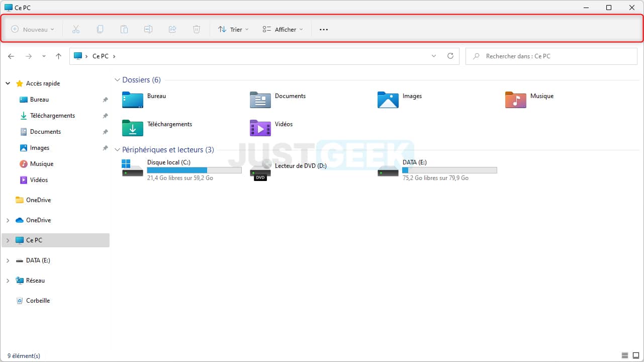Screen dimensions: 644x362
Task: Click the DATA (E:) usage bar
Action: click(449, 170)
